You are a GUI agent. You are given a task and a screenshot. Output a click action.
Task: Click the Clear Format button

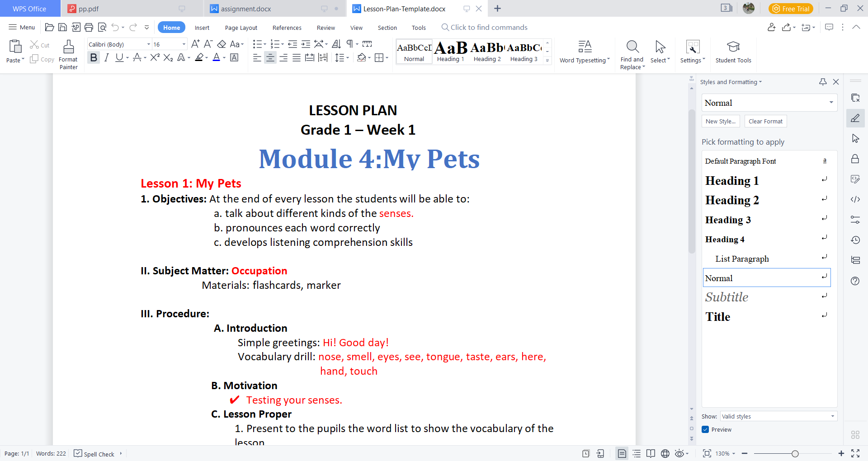(x=765, y=121)
